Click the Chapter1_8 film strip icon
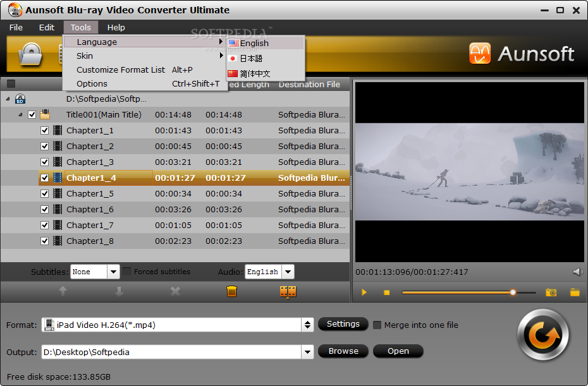Image resolution: width=588 pixels, height=386 pixels. pos(58,241)
